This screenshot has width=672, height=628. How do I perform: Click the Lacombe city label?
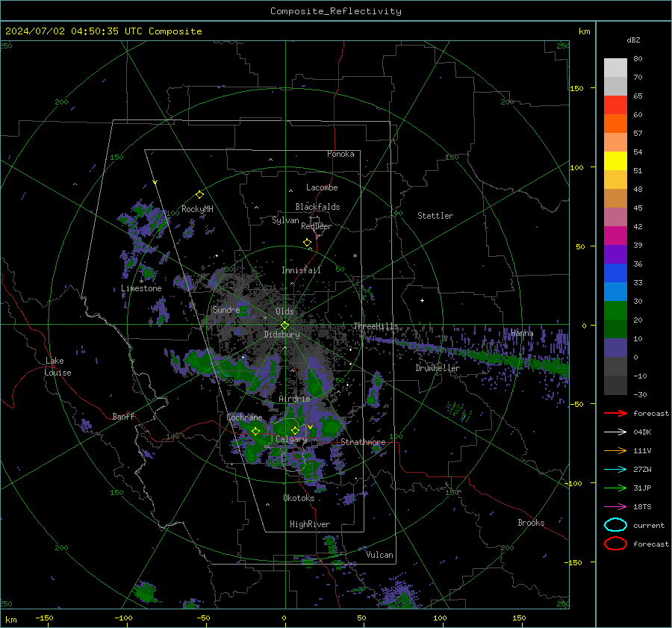click(322, 187)
